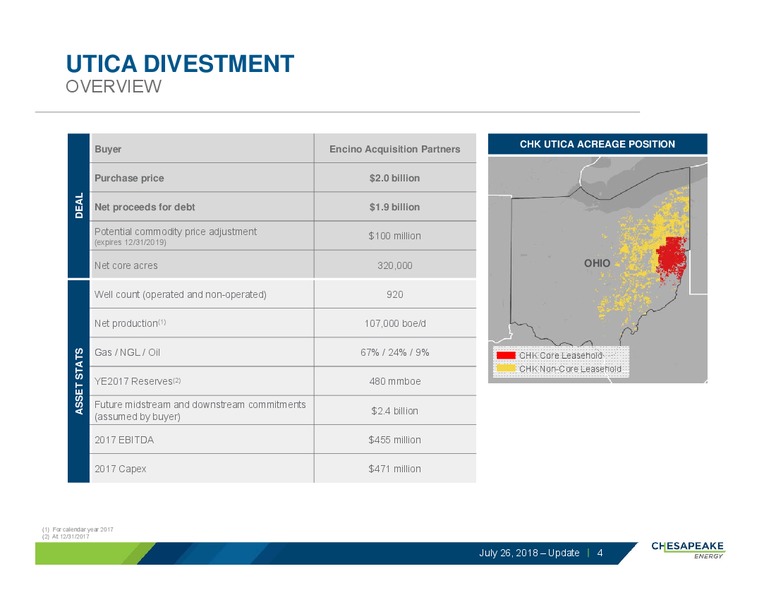The height and width of the screenshot is (600, 776).
Task: Click the UTICA DIVESTMENT title
Action: click(180, 64)
